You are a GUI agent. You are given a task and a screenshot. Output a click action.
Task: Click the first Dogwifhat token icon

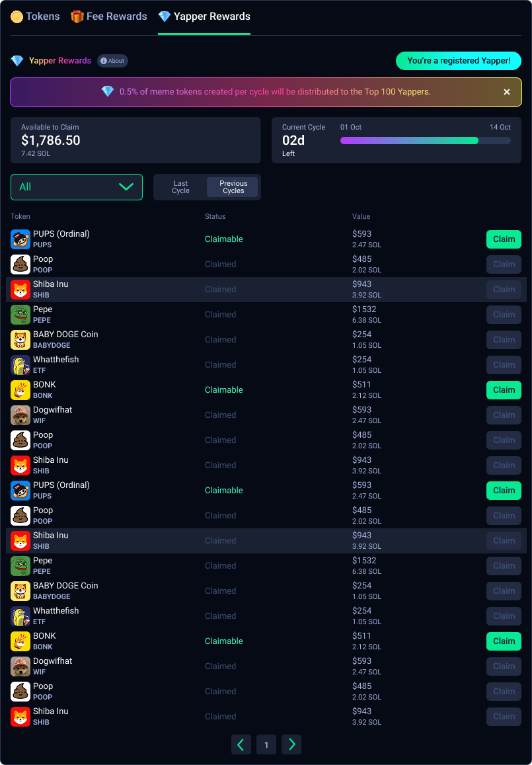20,415
